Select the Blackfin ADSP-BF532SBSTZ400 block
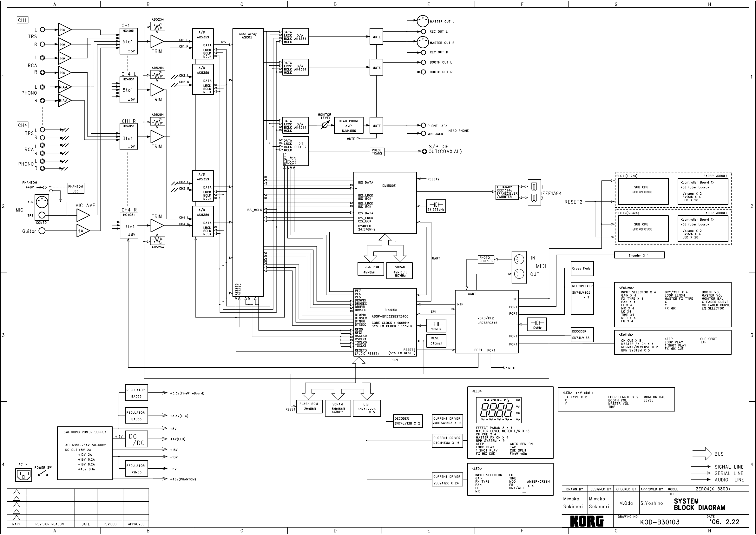Screen dimensions: 756x535 click(385, 322)
